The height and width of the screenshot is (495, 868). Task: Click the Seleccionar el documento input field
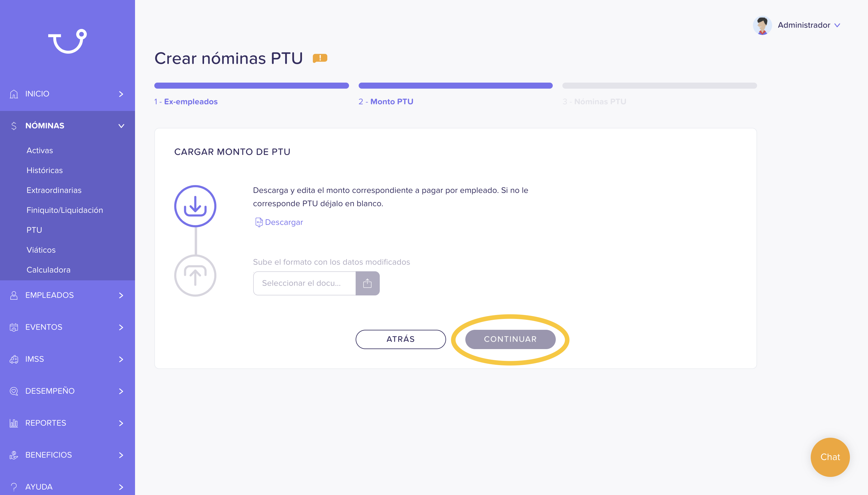point(305,283)
